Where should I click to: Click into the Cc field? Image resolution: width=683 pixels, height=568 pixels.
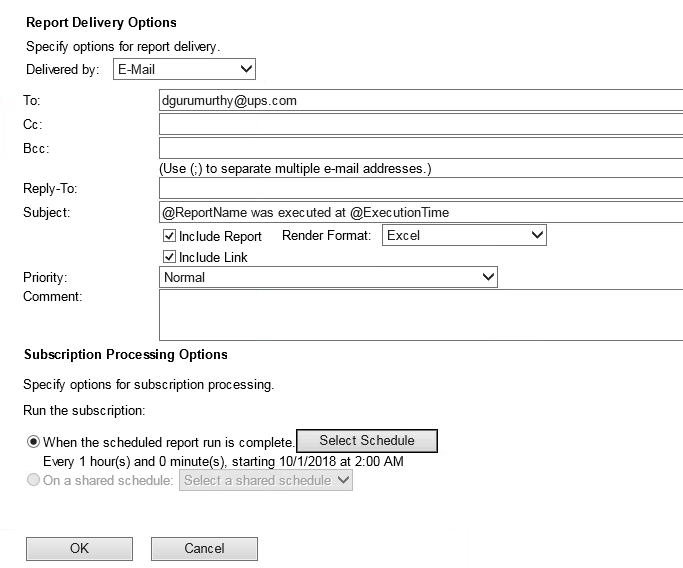tap(420, 124)
